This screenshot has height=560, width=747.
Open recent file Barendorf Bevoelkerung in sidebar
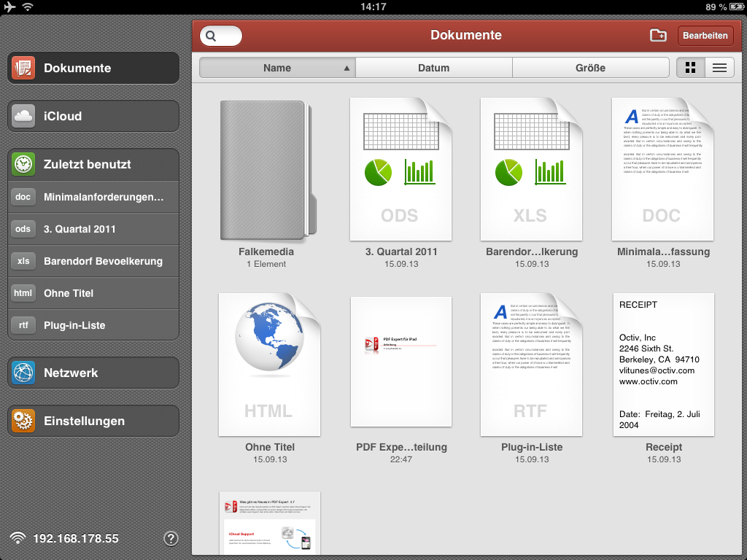point(93,261)
